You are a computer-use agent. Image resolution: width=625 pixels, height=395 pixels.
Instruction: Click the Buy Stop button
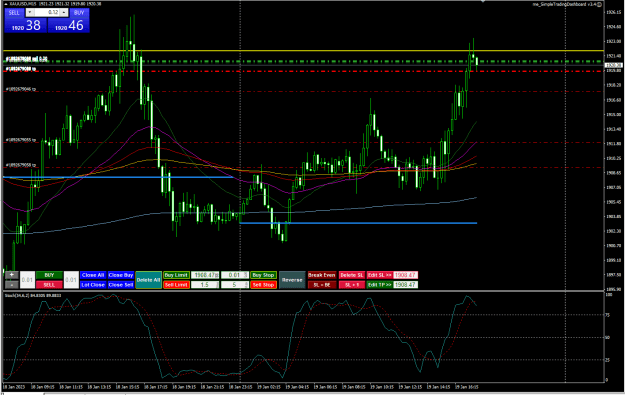click(x=263, y=275)
